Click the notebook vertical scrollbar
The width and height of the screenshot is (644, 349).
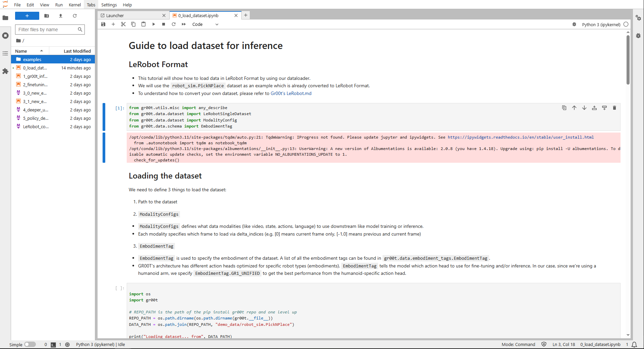(628, 60)
